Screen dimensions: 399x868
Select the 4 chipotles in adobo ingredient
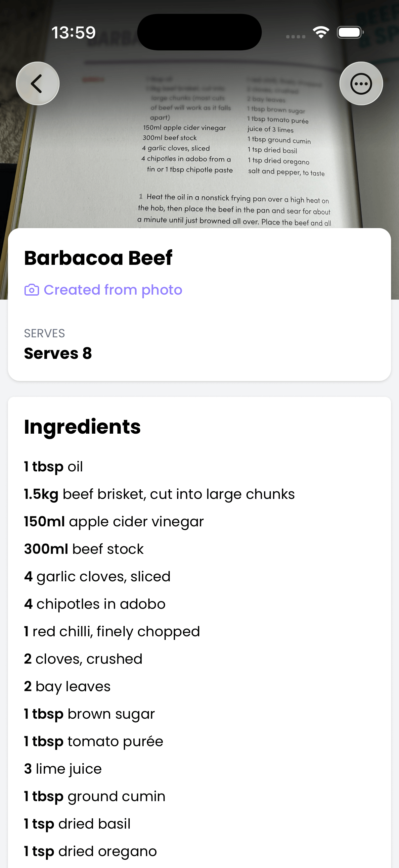point(95,604)
